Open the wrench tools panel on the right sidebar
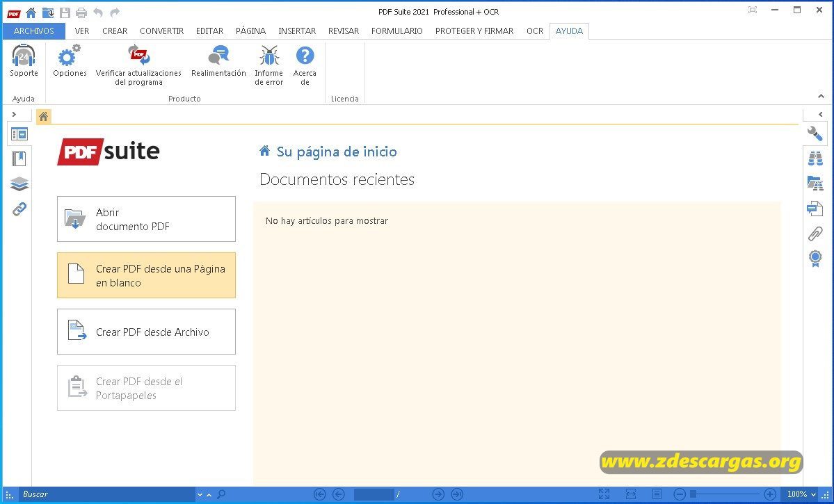Viewport: 834px width, 504px height. [815, 133]
